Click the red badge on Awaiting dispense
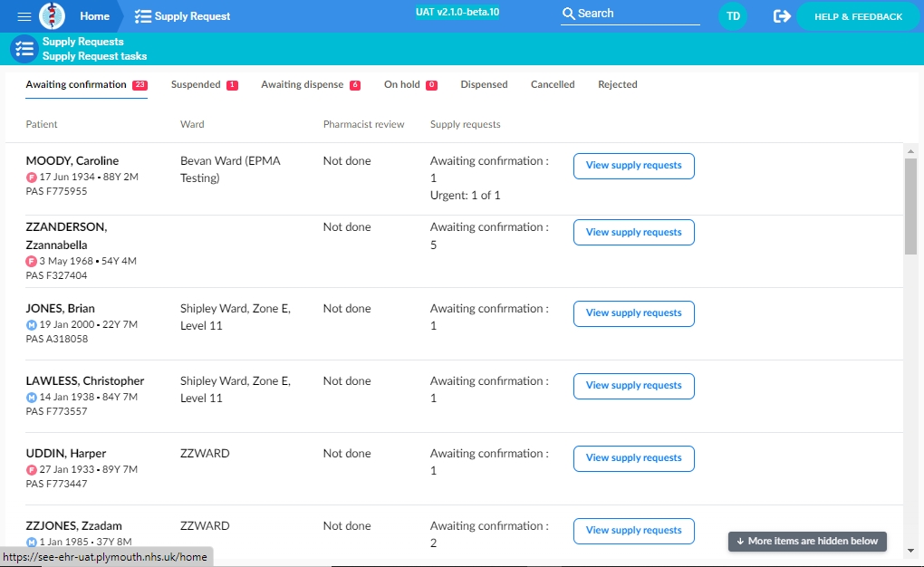The image size is (924, 567). pos(355,85)
